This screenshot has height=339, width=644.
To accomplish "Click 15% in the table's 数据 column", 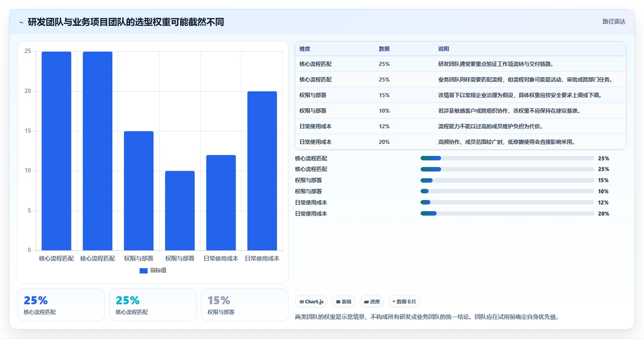I will [x=384, y=95].
